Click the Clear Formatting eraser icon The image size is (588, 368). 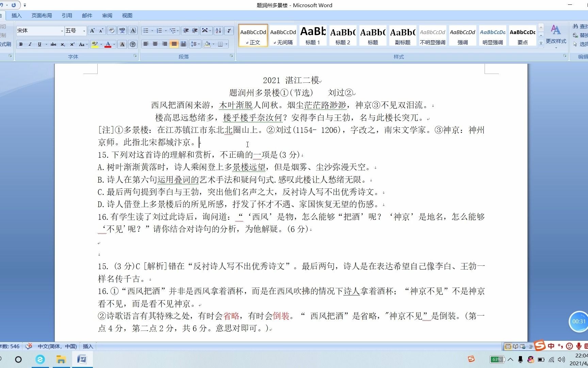pyautogui.click(x=111, y=31)
